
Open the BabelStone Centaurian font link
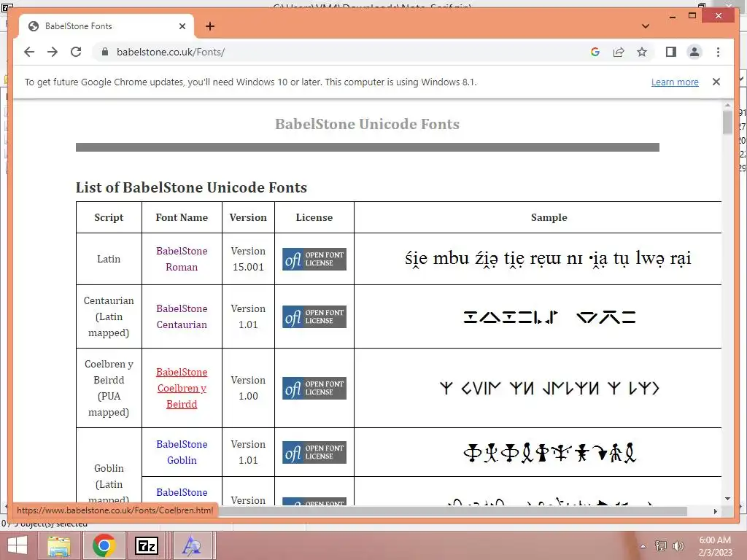(x=182, y=316)
